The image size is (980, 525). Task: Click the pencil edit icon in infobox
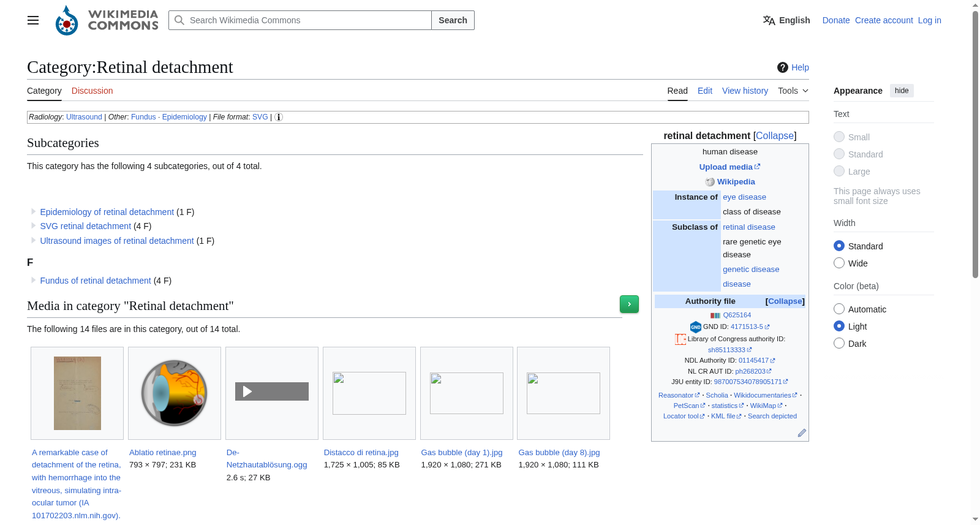[x=802, y=433]
